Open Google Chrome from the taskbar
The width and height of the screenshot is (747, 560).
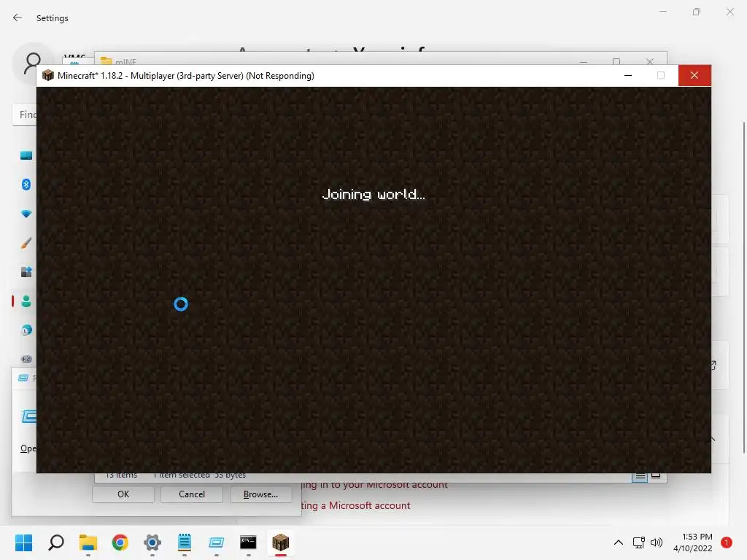point(120,542)
